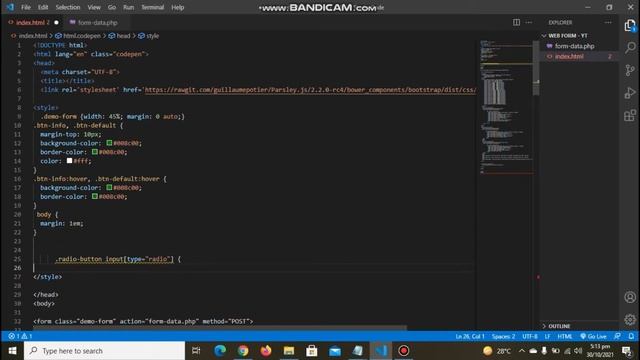Click the editor minimap code overview
This screenshot has height=360, width=640.
tap(506, 107)
